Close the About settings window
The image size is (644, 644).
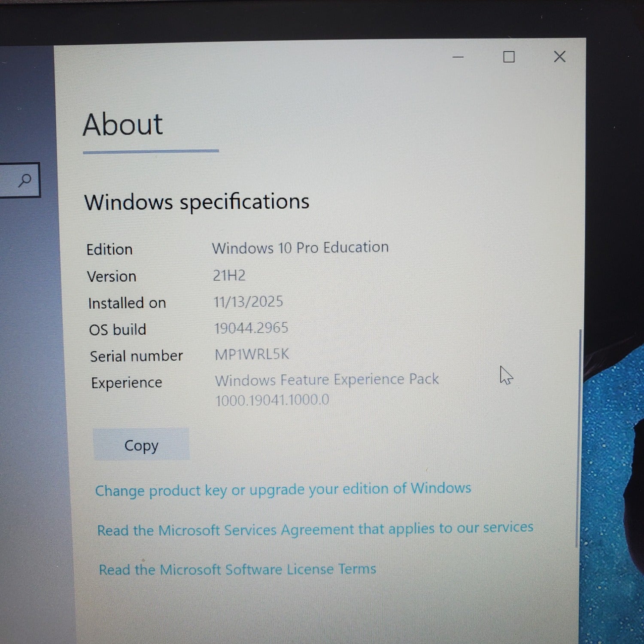point(559,57)
